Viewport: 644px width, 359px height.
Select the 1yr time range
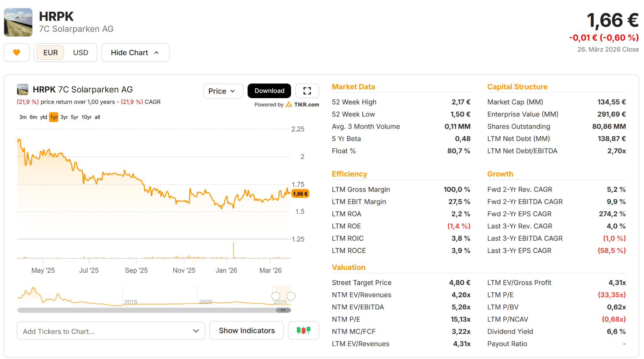[x=53, y=117]
